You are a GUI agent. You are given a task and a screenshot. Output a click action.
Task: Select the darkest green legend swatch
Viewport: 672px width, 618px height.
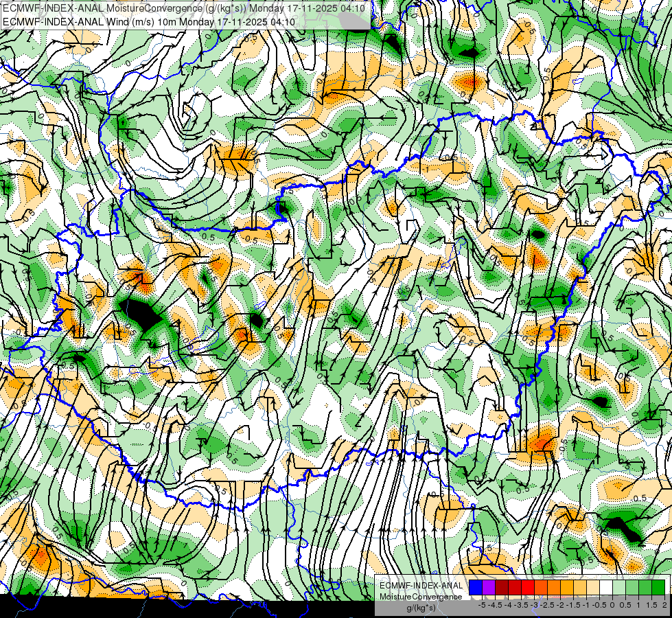tap(658, 588)
